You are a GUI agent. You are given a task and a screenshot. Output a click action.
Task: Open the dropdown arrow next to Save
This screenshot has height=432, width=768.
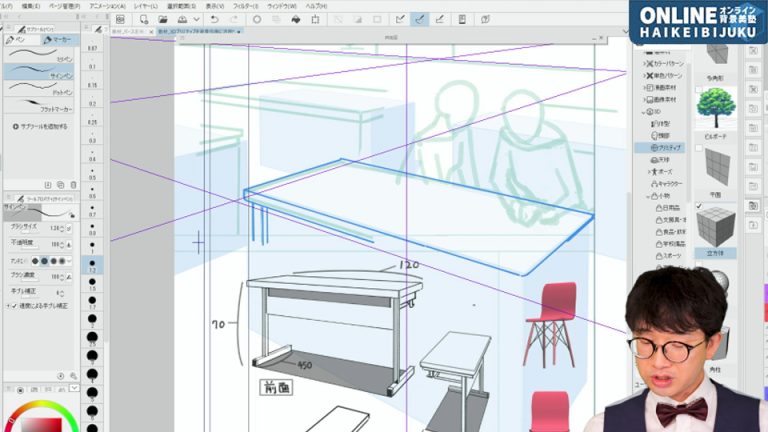coord(196,19)
